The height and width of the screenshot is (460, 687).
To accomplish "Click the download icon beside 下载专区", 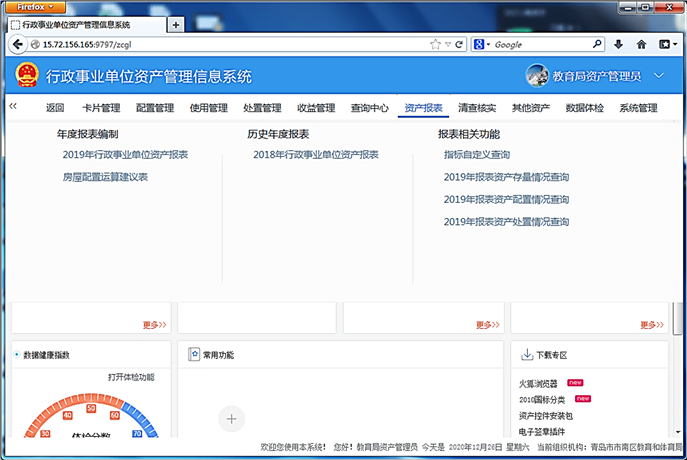I will 527,354.
